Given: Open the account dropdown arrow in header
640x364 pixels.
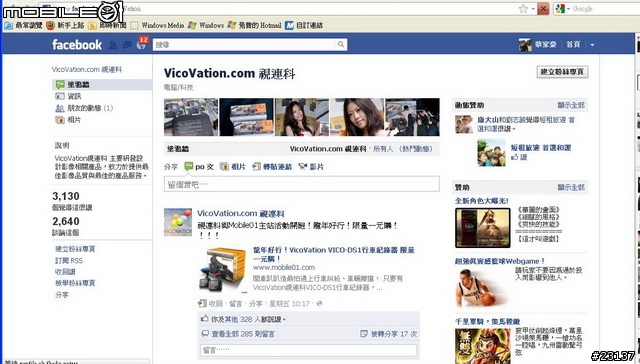Looking at the screenshot, I should (x=592, y=44).
